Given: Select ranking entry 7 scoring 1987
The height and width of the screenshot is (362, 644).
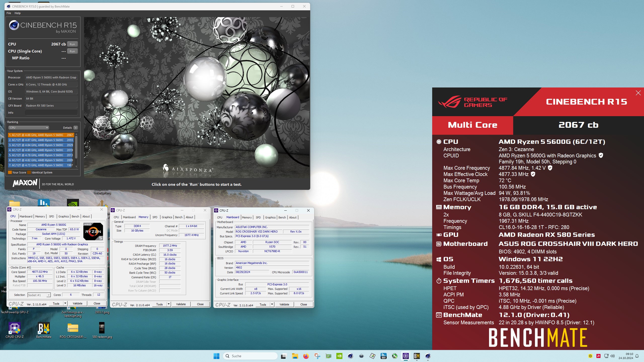Looking at the screenshot, I should tap(41, 165).
